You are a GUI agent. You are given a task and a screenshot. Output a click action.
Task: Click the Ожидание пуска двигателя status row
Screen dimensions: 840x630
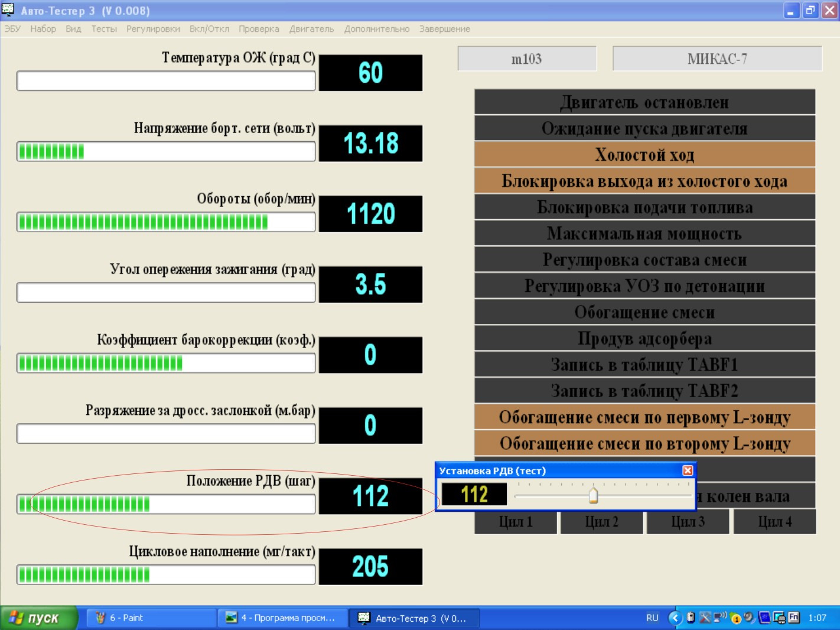[x=644, y=128]
